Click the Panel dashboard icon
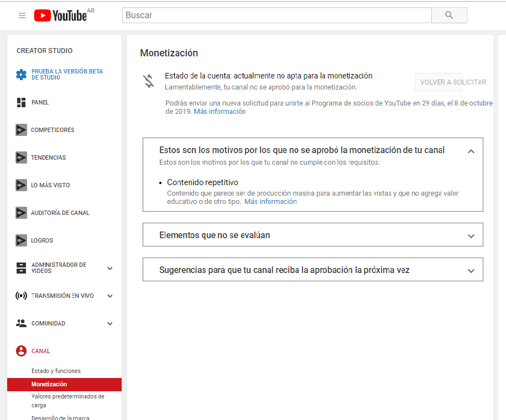 click(x=22, y=102)
